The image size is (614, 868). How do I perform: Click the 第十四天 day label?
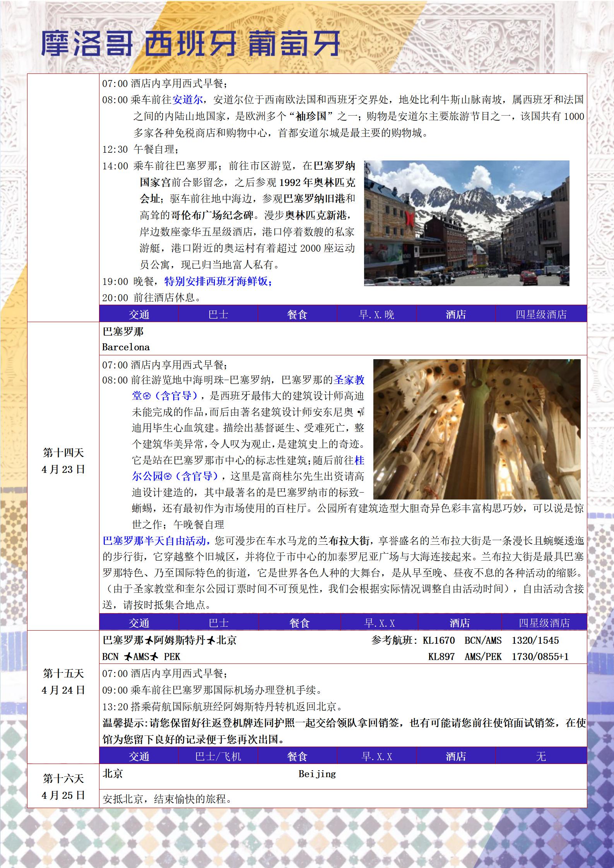point(63,452)
